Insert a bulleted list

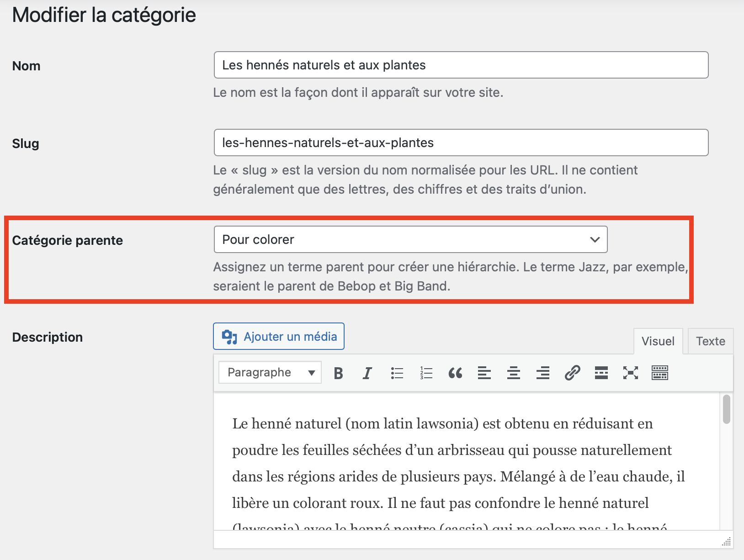pos(397,373)
